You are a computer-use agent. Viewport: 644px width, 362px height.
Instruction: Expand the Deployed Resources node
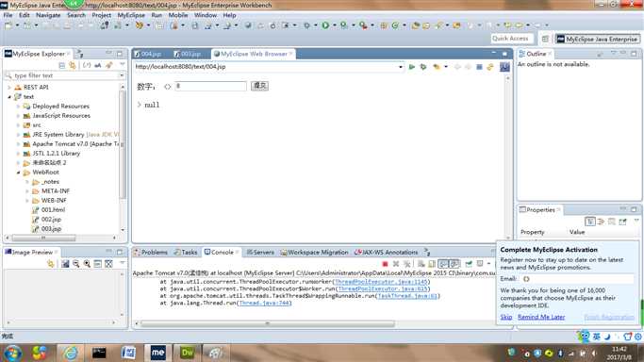pos(18,107)
